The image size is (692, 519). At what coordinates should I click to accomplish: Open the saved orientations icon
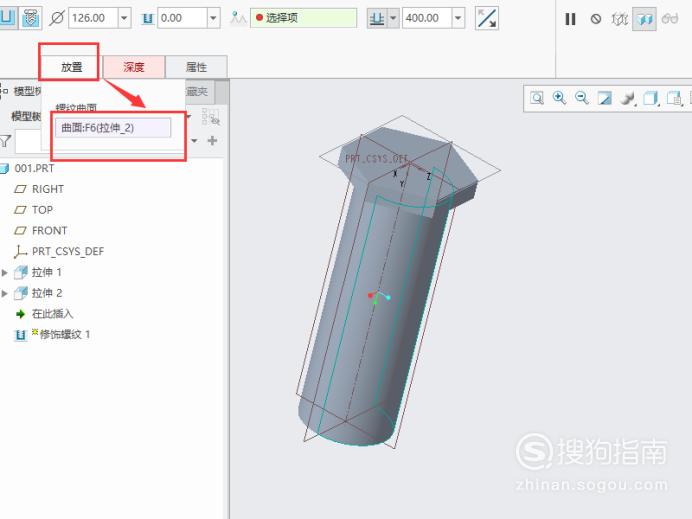click(651, 98)
